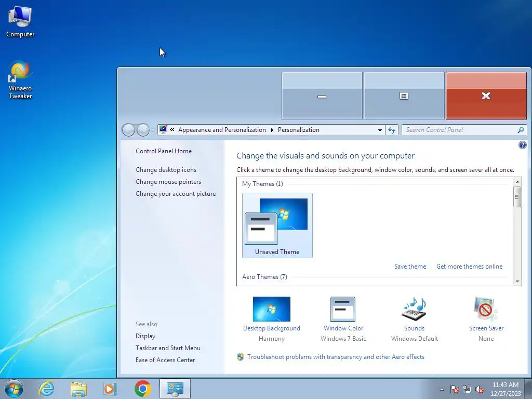Click the My Themes (1) group header

(x=262, y=184)
